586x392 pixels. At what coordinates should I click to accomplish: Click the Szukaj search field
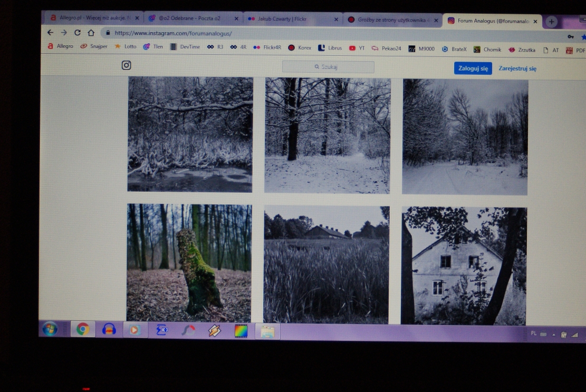(328, 67)
